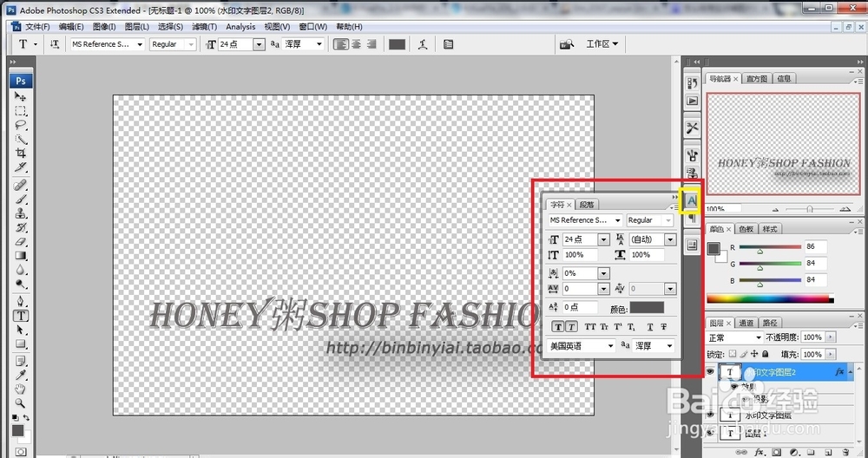868x458 pixels.
Task: Select the Quick Selection tool
Action: point(21,139)
